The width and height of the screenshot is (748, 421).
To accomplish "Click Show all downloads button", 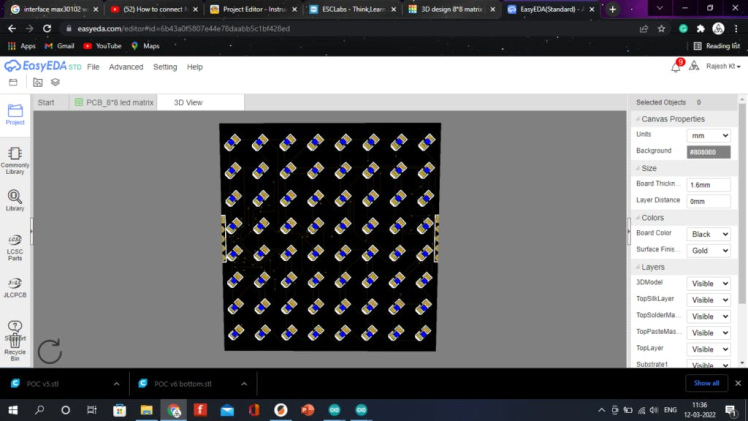I will tap(706, 383).
